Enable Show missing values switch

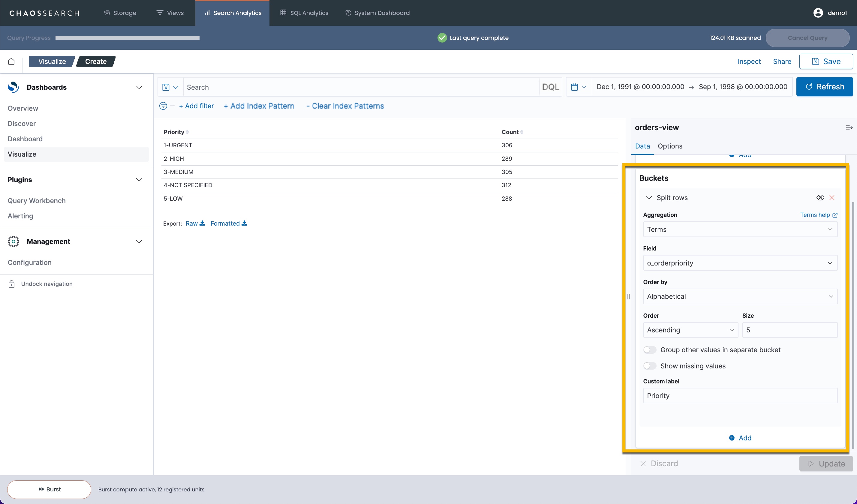[650, 366]
